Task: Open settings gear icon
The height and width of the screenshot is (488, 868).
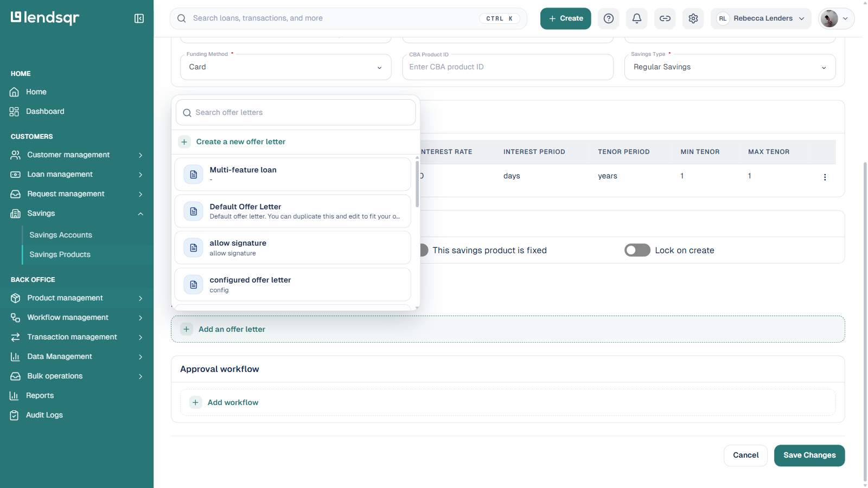Action: click(693, 18)
